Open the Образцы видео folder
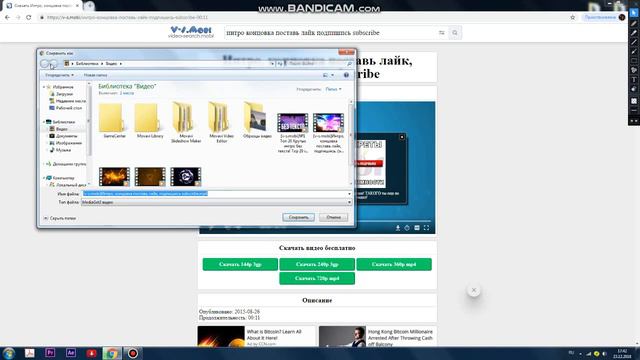This screenshot has width=640, height=360. 257,120
